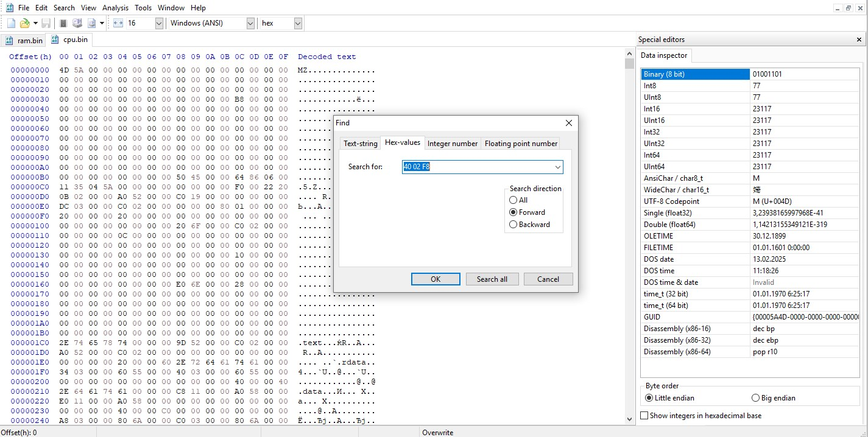The width and height of the screenshot is (868, 437).
Task: Open the Windows (ANSI) charset dropdown
Action: (x=250, y=23)
